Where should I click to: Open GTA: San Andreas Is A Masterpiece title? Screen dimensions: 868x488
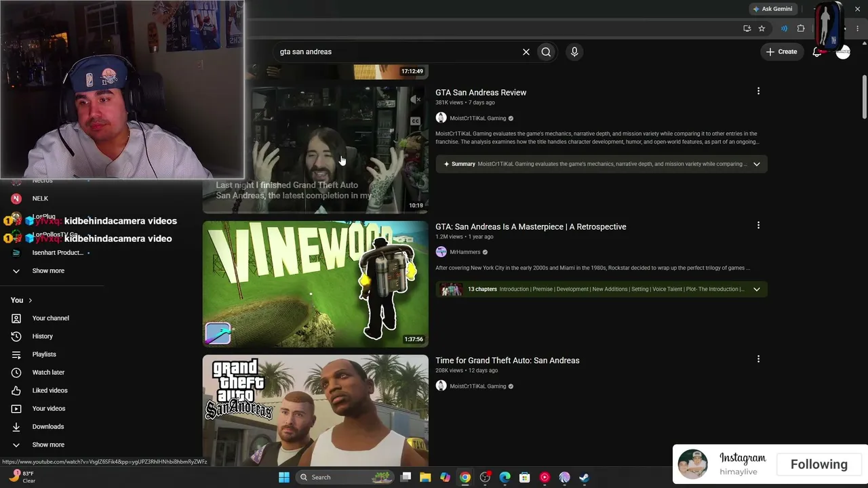tap(531, 226)
